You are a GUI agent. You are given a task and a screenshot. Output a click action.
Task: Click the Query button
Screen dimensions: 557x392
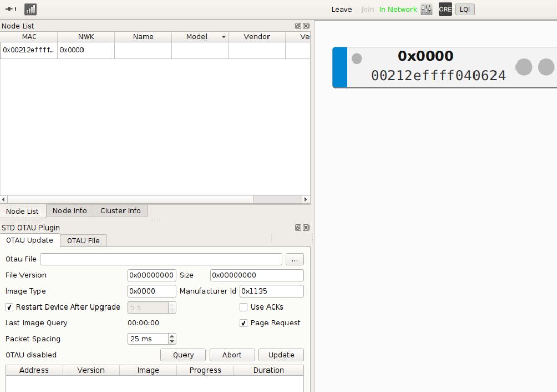(183, 355)
